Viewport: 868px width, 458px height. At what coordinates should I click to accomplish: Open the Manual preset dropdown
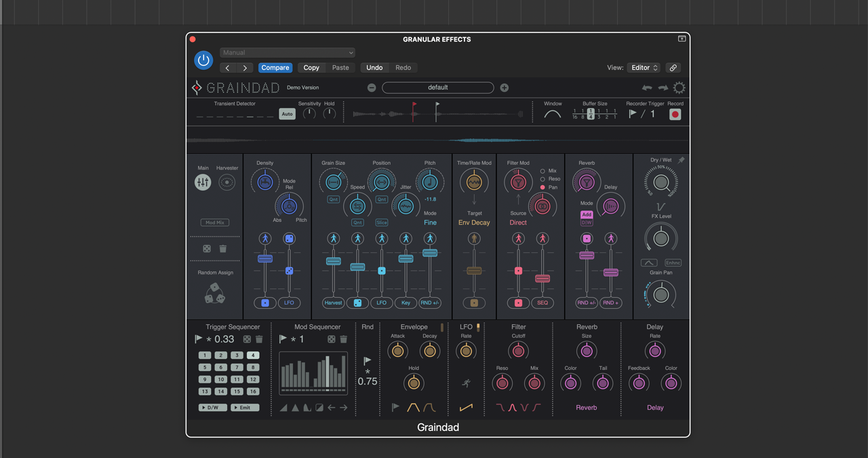pos(288,52)
